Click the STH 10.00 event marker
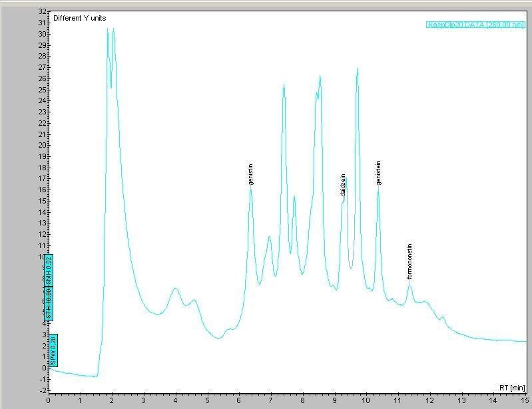Screen dimensions: 532x409 click(49, 304)
